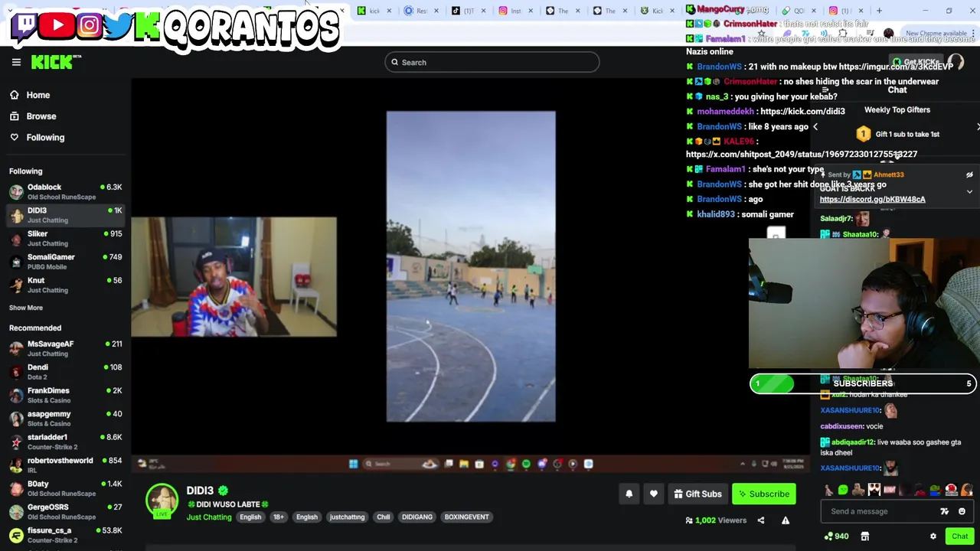Hide the pinned message
Screen dimensions: 980x551
pos(969,175)
